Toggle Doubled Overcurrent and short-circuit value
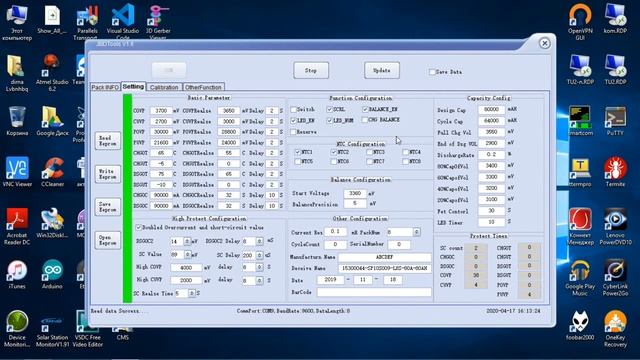 pyautogui.click(x=138, y=227)
